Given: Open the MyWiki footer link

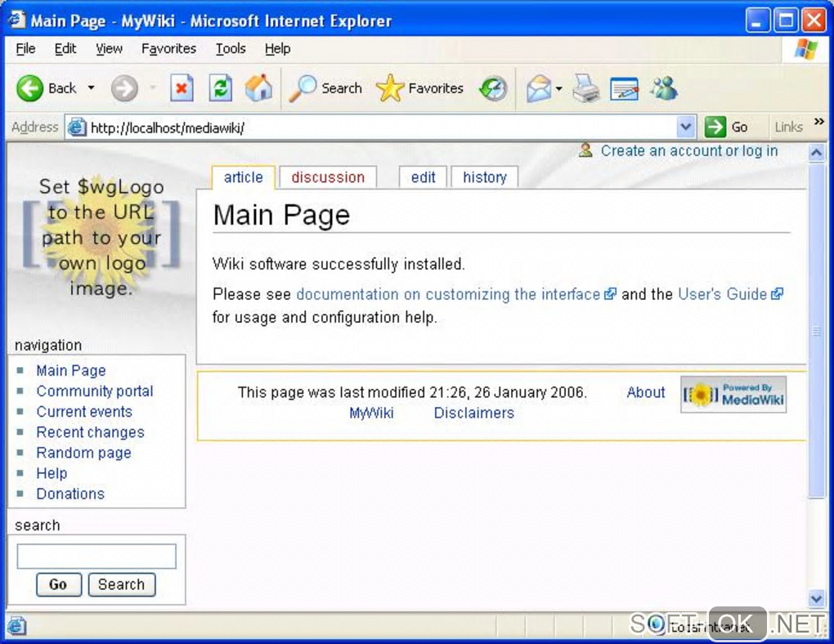Looking at the screenshot, I should coord(371,414).
